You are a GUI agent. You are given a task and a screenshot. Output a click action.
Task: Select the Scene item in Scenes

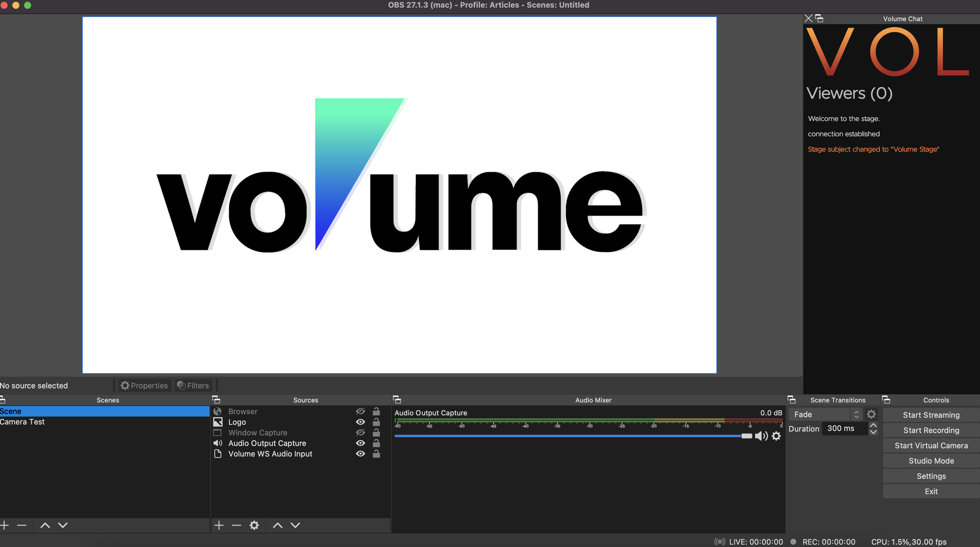click(105, 411)
